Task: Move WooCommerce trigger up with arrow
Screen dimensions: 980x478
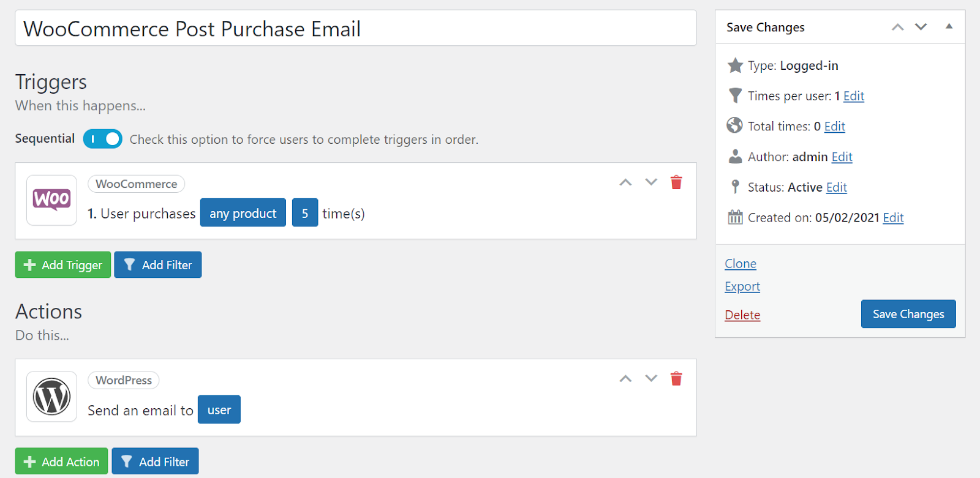Action: tap(625, 182)
